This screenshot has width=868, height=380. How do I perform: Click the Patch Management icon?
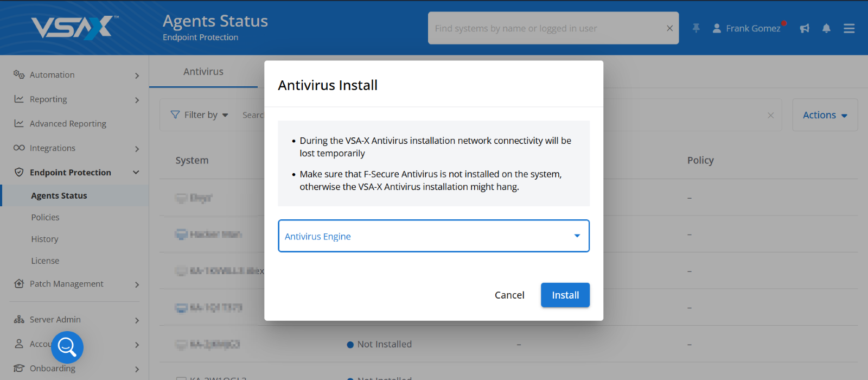coord(19,283)
